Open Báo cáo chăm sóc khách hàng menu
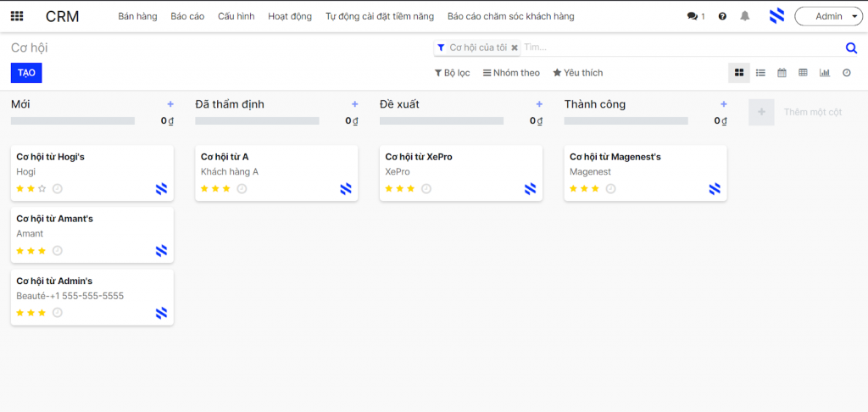 pos(511,17)
